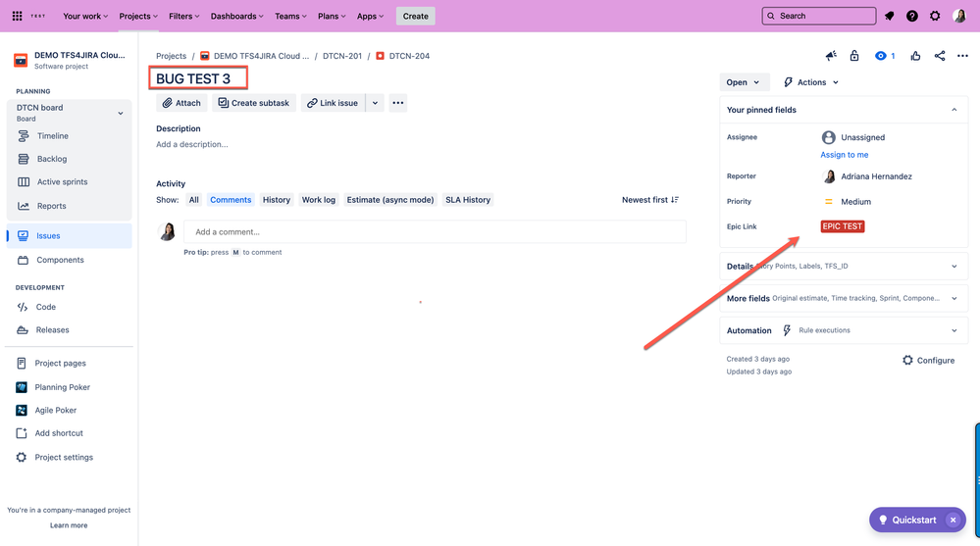980x546 pixels.
Task: Select the Comments activity tab
Action: (231, 200)
